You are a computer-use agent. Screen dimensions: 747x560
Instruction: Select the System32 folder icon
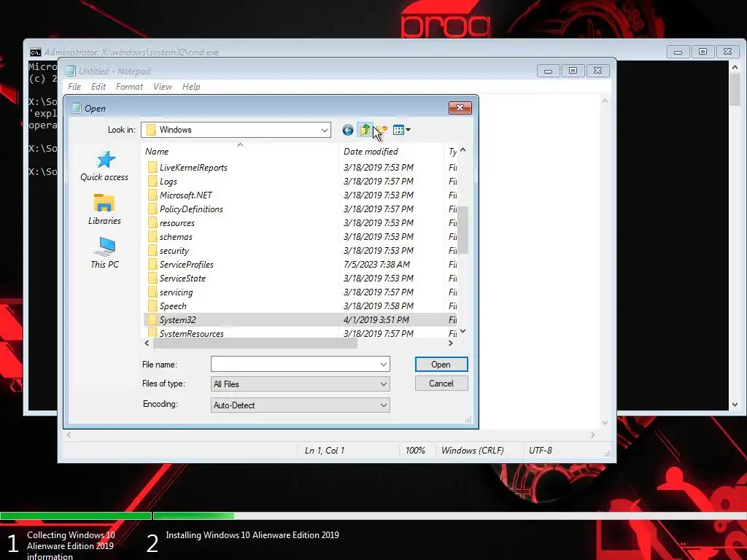152,319
